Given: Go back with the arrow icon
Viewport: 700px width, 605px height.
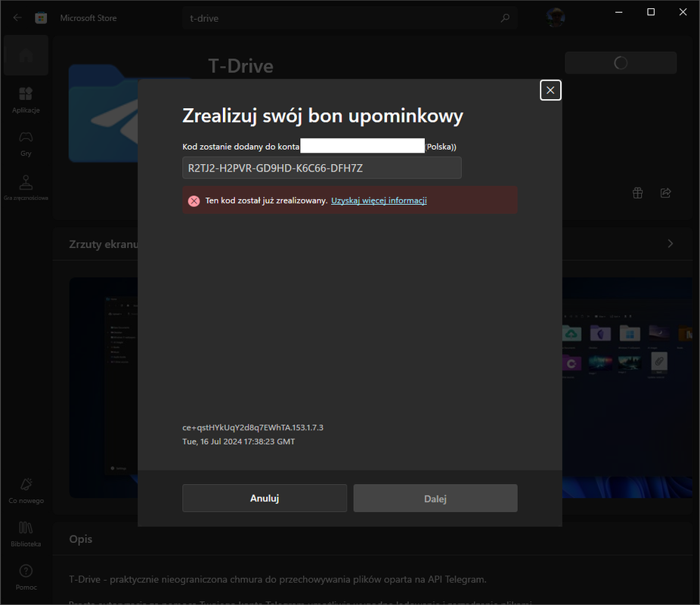Looking at the screenshot, I should click(17, 18).
